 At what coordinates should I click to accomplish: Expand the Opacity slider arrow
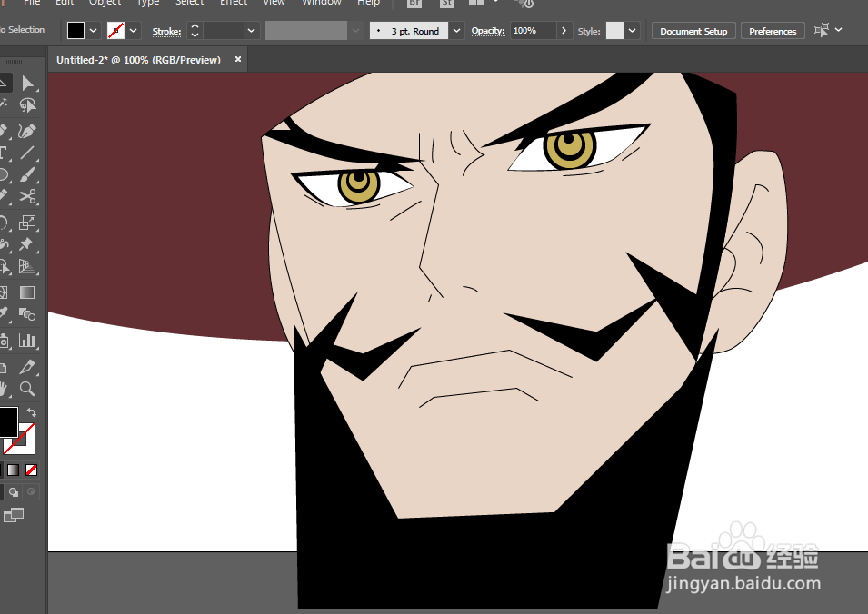click(564, 30)
